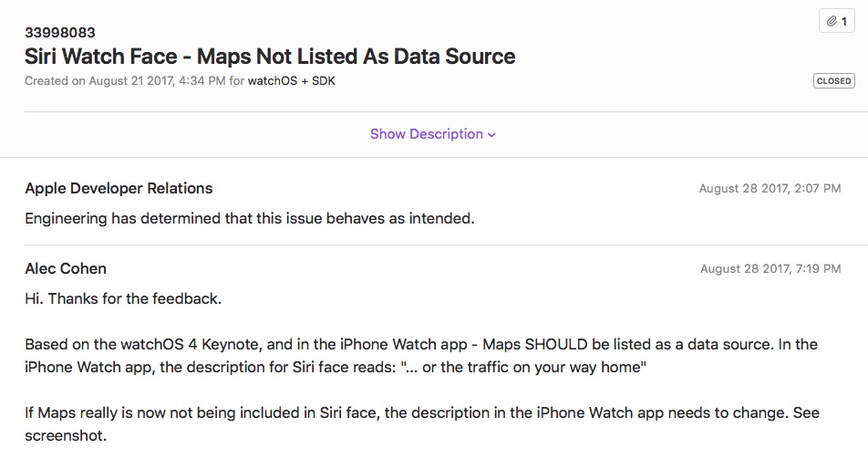
Task: Click the paragraph beginning 'If Maps really is'
Action: pyautogui.click(x=422, y=424)
